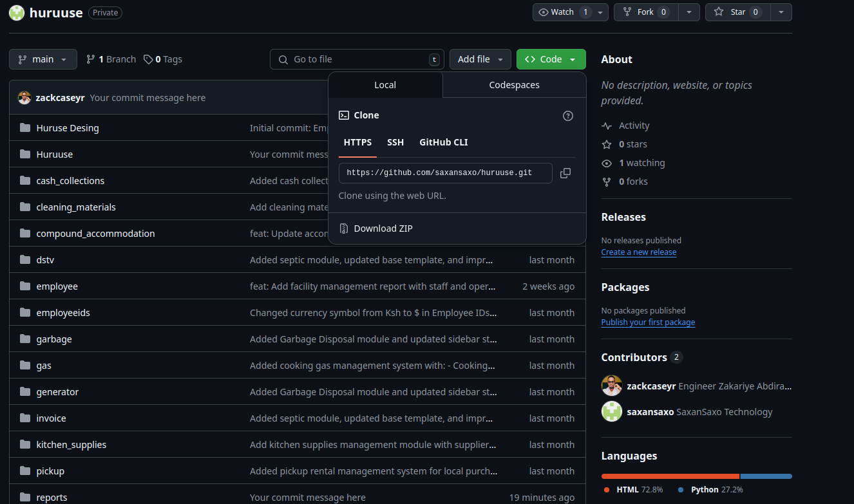Open the 1 Branch link
The image size is (854, 504).
[111, 59]
